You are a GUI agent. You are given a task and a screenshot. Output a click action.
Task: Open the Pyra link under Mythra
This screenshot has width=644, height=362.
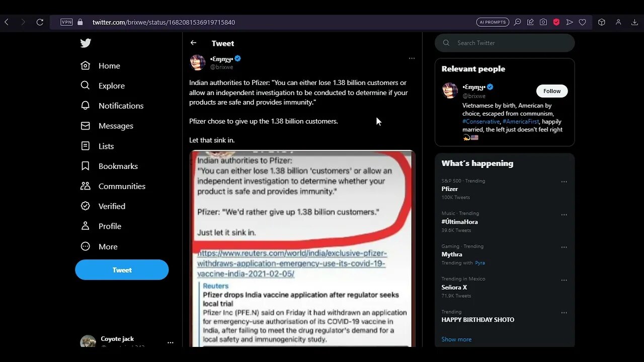point(480,263)
